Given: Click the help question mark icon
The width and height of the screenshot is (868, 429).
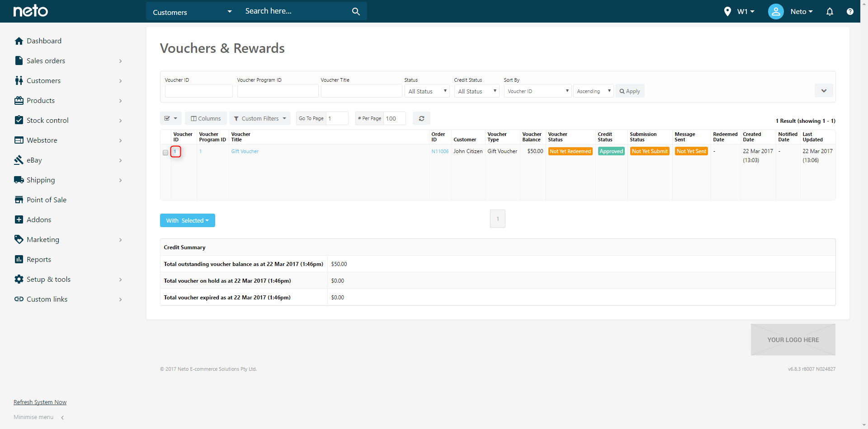Looking at the screenshot, I should 850,12.
